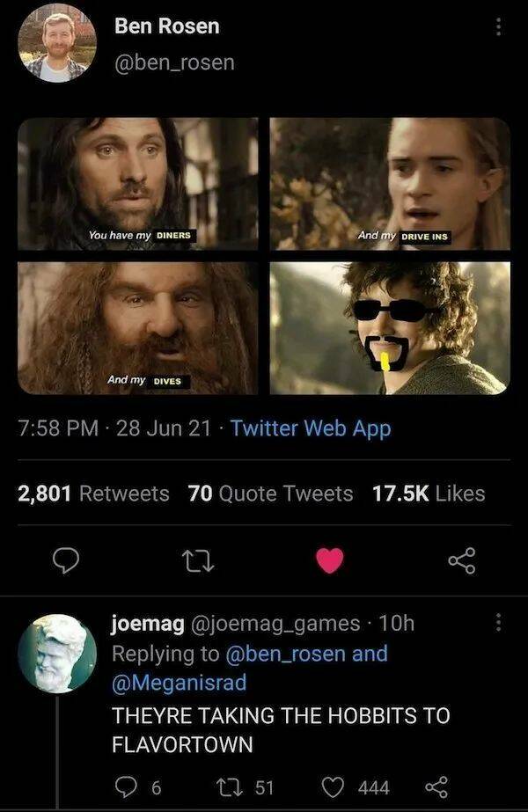View the 2,801 Retweets list
528x812 pixels.
coord(94,494)
